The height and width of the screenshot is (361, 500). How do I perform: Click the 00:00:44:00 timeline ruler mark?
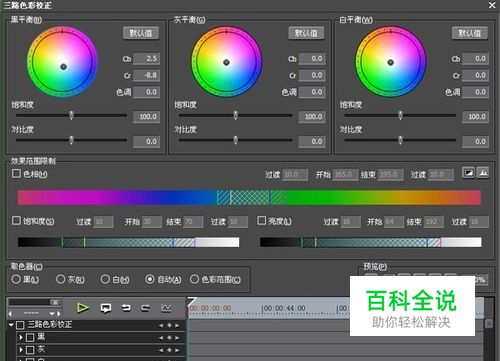pos(284,309)
